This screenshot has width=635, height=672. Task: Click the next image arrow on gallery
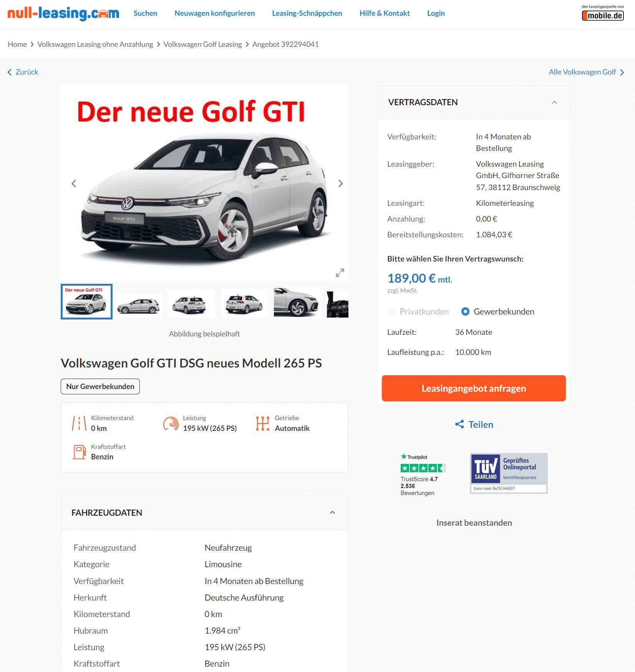pos(340,184)
